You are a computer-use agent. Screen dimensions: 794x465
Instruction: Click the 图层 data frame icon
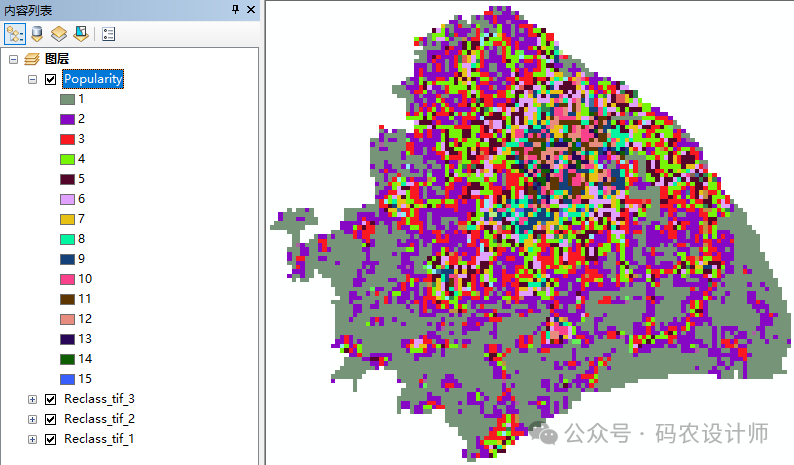[x=32, y=59]
